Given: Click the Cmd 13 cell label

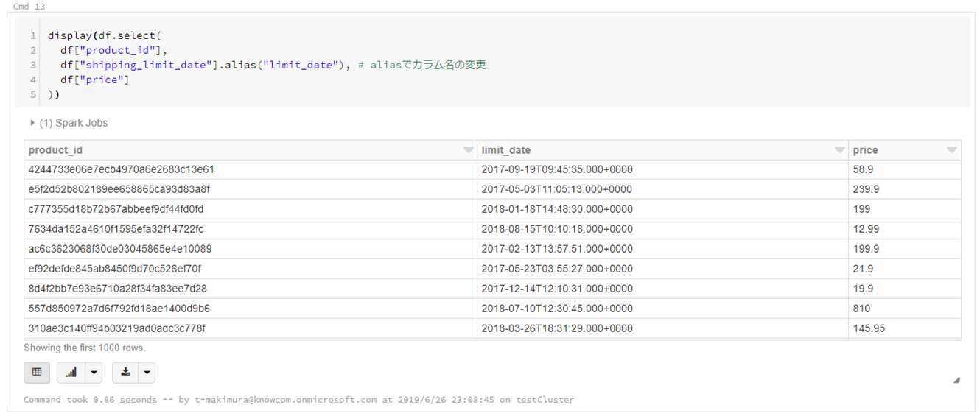Looking at the screenshot, I should (29, 7).
